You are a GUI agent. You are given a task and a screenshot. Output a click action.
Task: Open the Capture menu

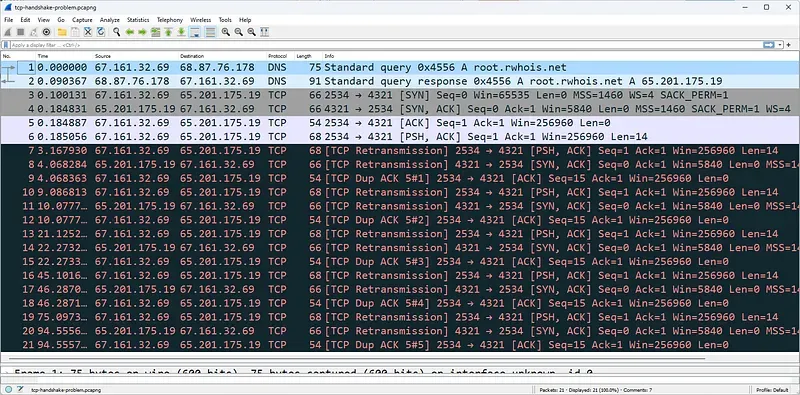(82, 20)
